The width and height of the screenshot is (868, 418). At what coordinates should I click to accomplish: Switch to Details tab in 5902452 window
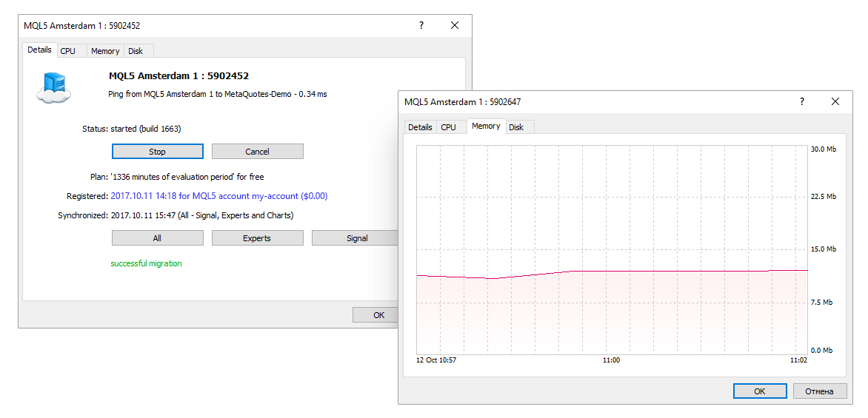(39, 50)
